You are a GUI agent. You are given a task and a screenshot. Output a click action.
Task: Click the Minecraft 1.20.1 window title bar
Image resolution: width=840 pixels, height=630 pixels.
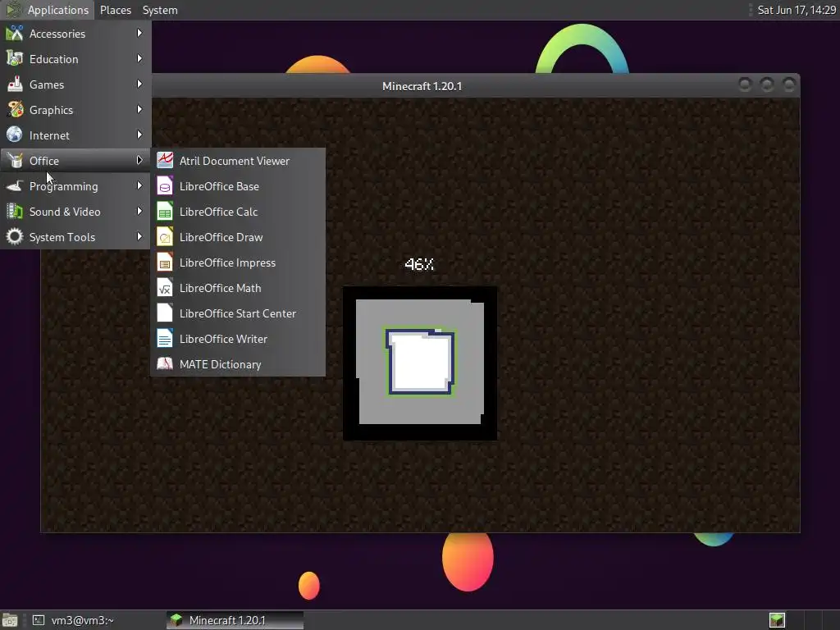pyautogui.click(x=422, y=85)
